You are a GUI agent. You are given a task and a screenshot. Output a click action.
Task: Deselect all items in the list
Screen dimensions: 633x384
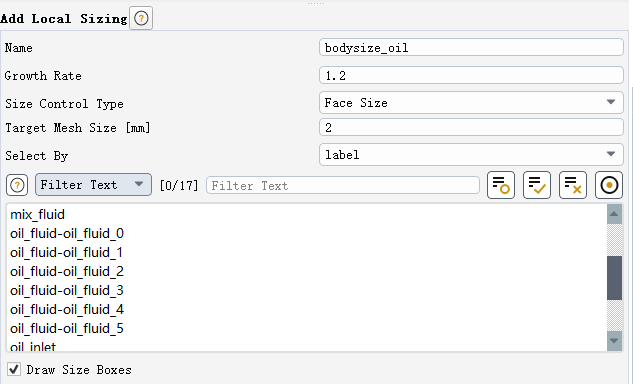(x=573, y=185)
